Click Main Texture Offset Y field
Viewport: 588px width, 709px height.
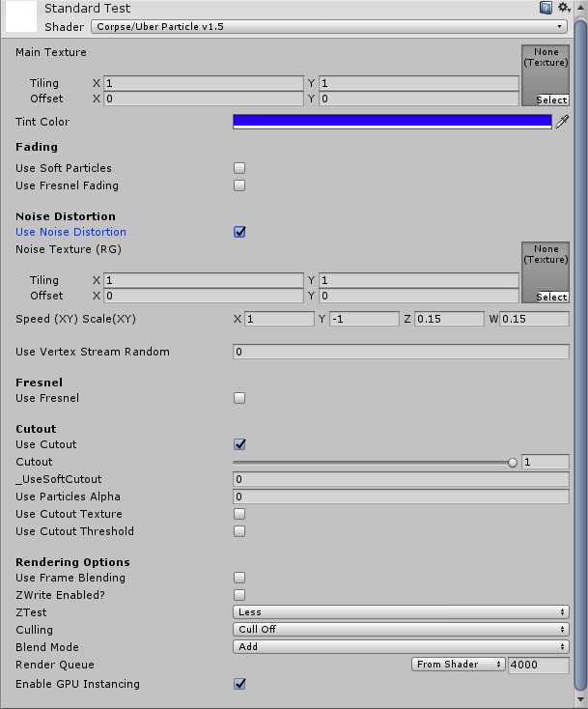419,99
